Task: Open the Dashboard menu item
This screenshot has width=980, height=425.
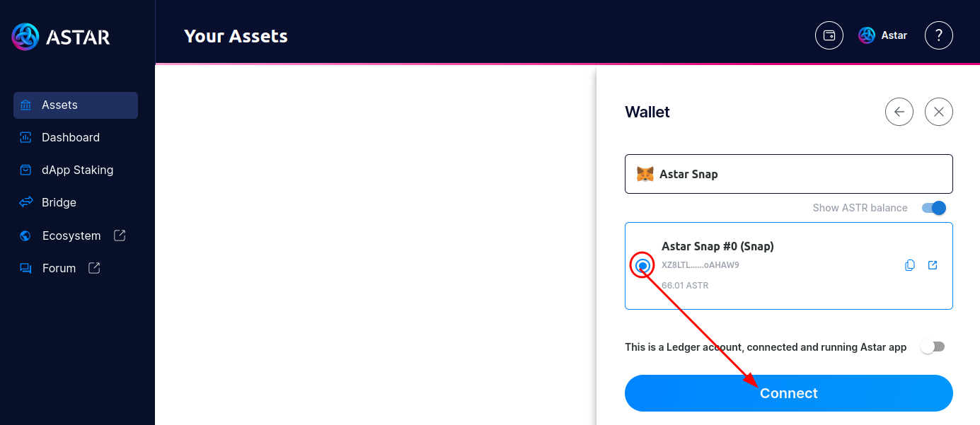Action: [x=70, y=137]
